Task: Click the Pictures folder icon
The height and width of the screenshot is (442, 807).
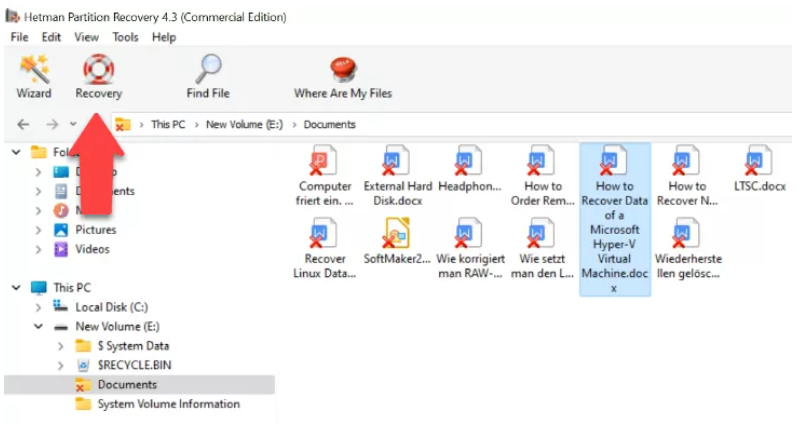Action: [x=61, y=230]
